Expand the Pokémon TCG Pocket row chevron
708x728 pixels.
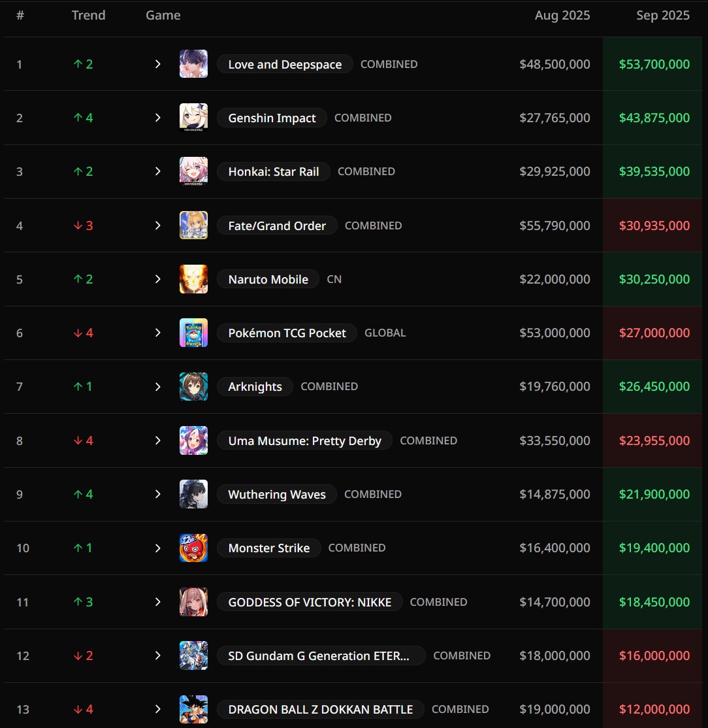158,333
